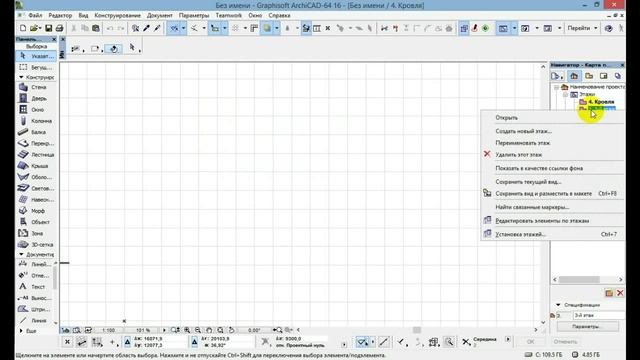Select the Text (Текст) tool
Screen dimensions: 640x360
(x=35, y=287)
